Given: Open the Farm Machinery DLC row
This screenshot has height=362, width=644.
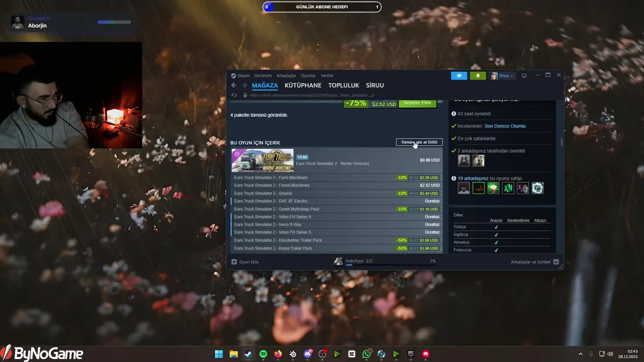Looking at the screenshot, I should click(337, 177).
